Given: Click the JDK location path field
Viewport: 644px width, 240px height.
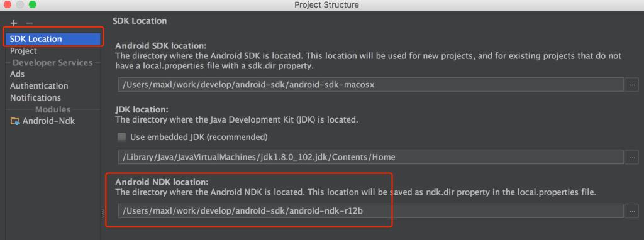Looking at the screenshot, I should (x=370, y=156).
